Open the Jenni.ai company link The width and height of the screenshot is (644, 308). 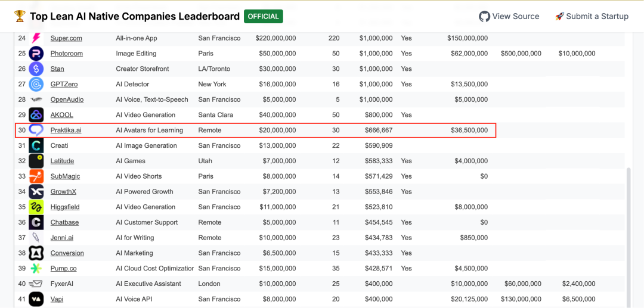[62, 238]
